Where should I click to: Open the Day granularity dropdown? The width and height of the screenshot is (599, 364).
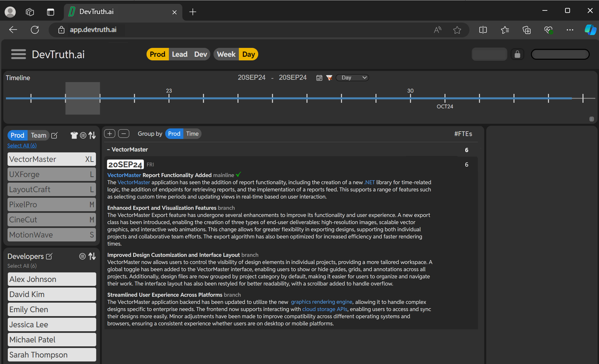[352, 78]
